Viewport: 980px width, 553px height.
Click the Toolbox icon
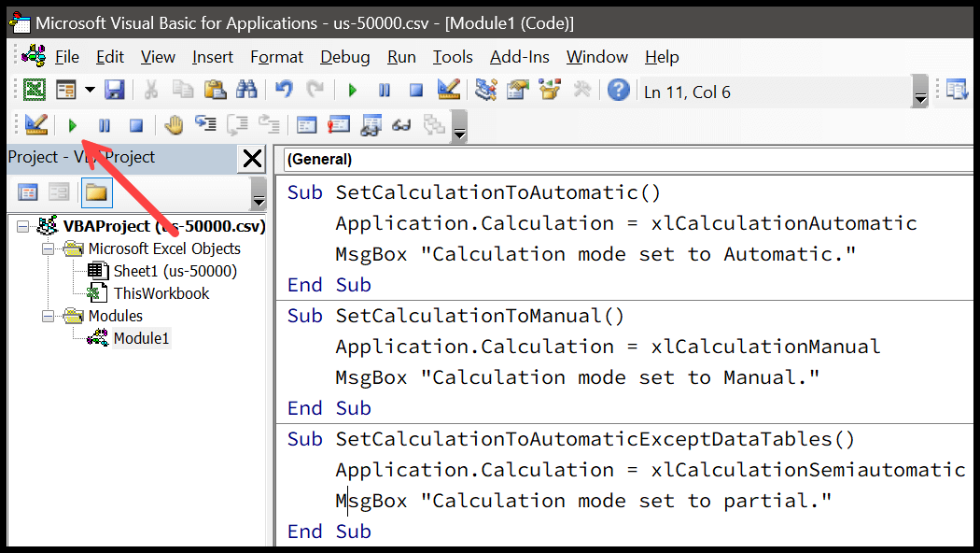[581, 90]
